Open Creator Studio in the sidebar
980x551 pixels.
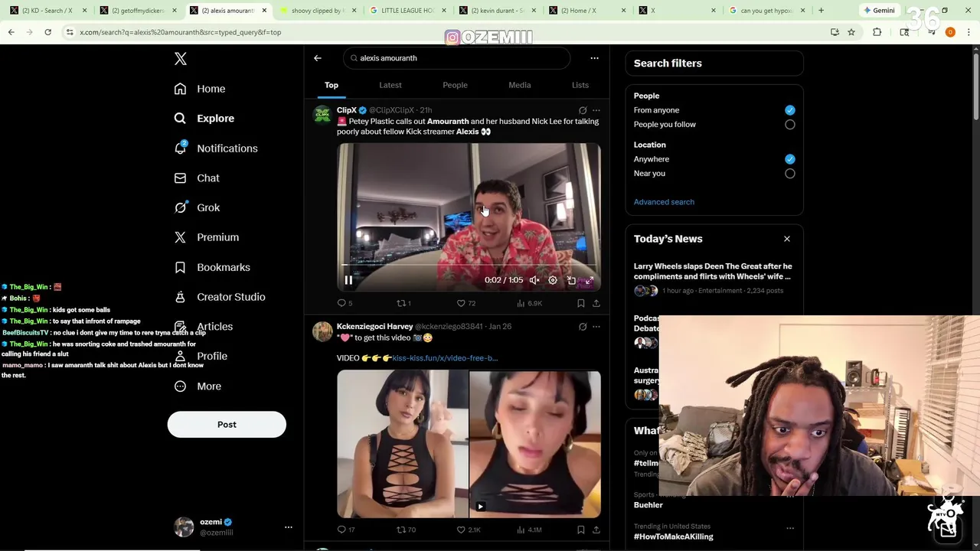pos(220,297)
